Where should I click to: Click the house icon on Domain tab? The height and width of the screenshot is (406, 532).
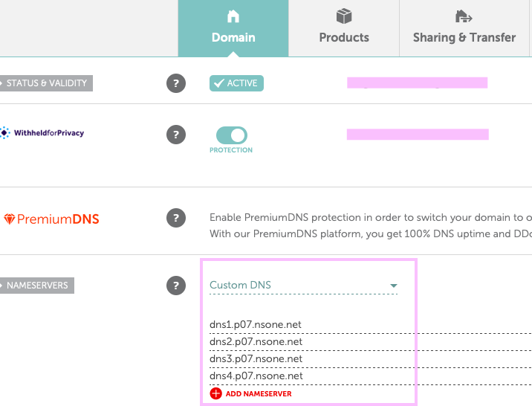[233, 16]
